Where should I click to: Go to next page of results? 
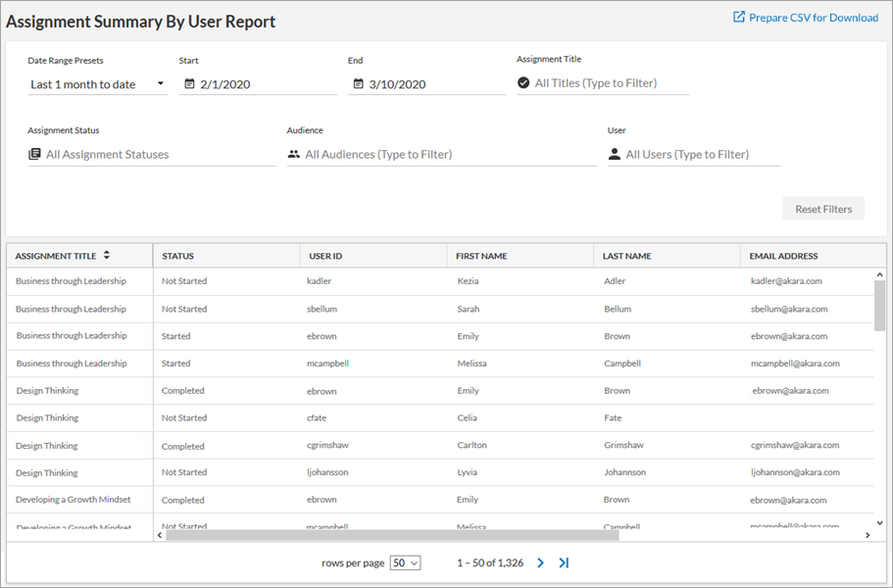(540, 563)
